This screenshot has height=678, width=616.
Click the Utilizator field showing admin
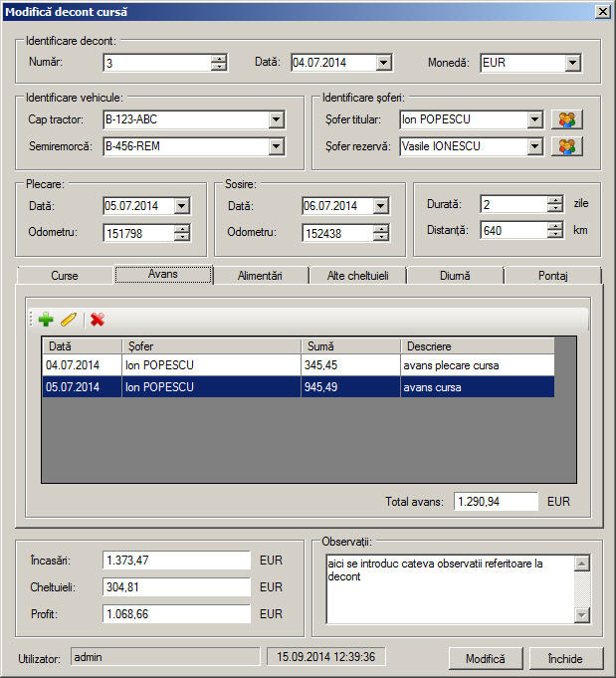click(165, 657)
